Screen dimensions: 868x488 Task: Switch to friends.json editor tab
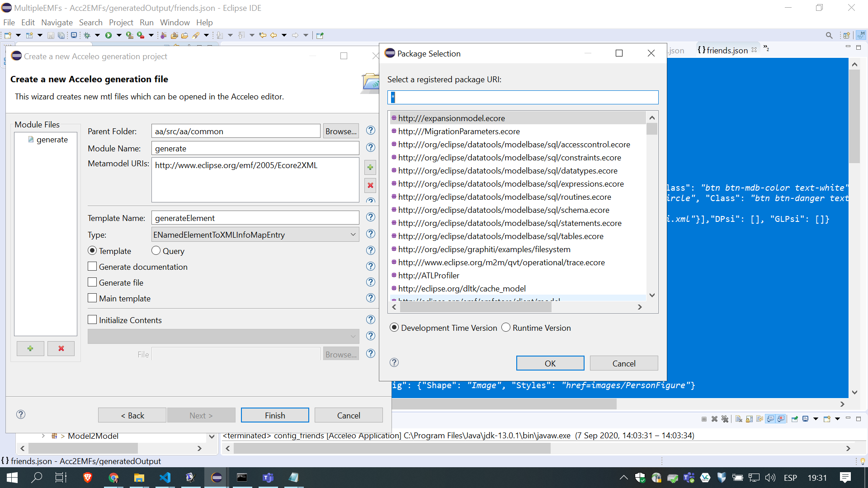click(x=726, y=50)
